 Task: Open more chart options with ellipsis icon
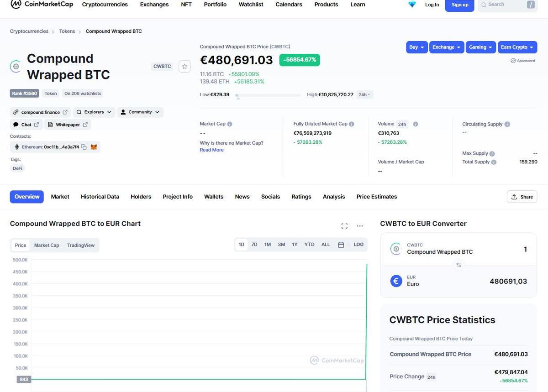(x=360, y=225)
